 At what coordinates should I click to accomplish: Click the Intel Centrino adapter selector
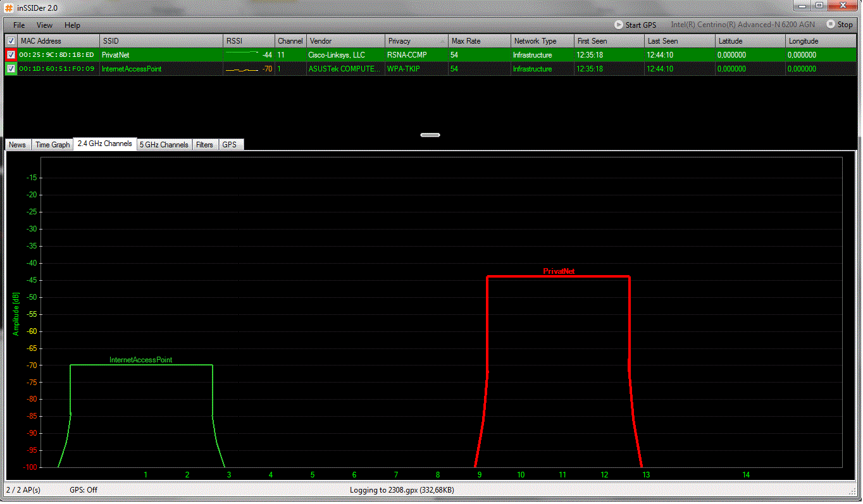[x=743, y=25]
